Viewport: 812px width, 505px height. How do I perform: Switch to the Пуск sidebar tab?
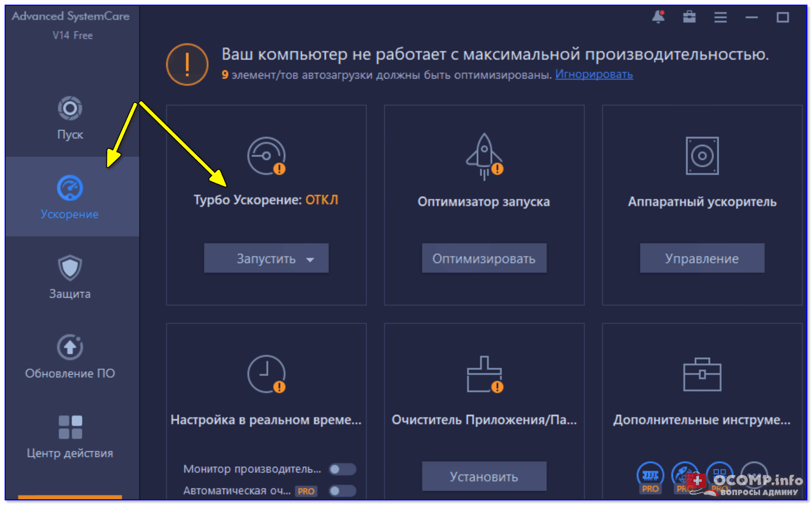coord(70,118)
